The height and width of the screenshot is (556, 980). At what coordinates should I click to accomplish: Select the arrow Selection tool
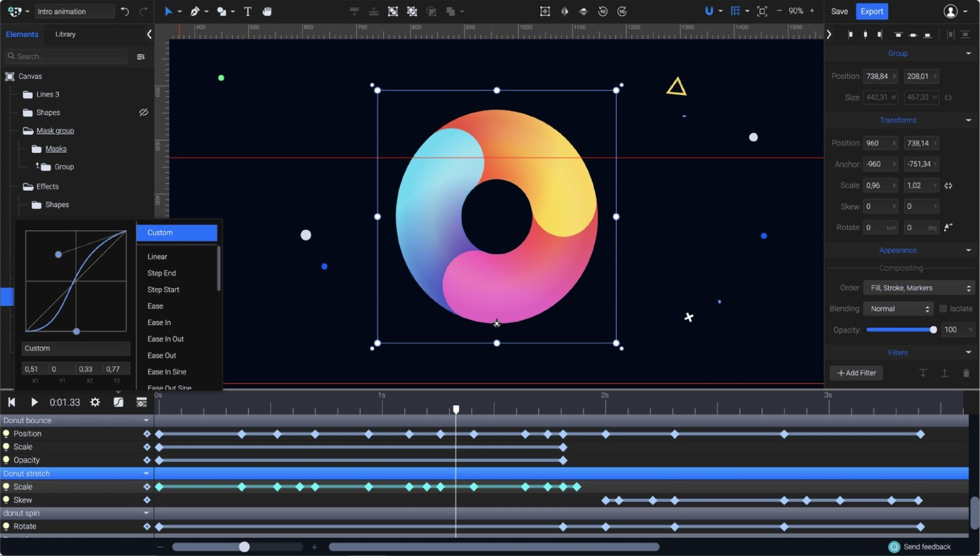click(168, 11)
